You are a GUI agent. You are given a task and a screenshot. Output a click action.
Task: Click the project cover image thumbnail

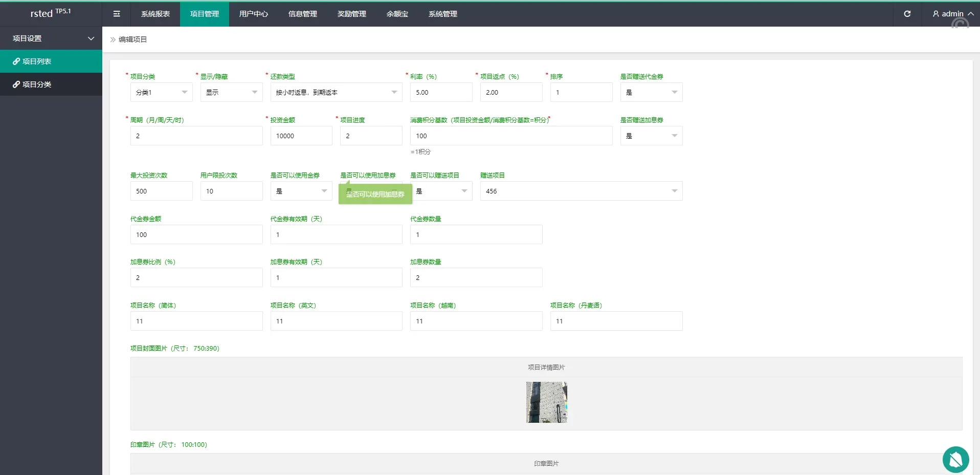click(x=546, y=402)
